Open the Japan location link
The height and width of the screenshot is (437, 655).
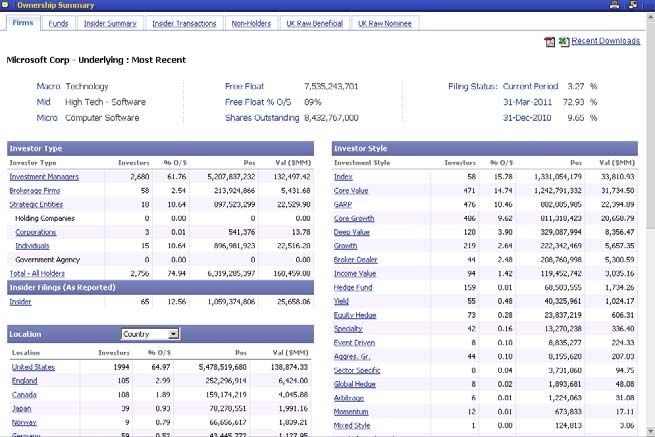(22, 408)
